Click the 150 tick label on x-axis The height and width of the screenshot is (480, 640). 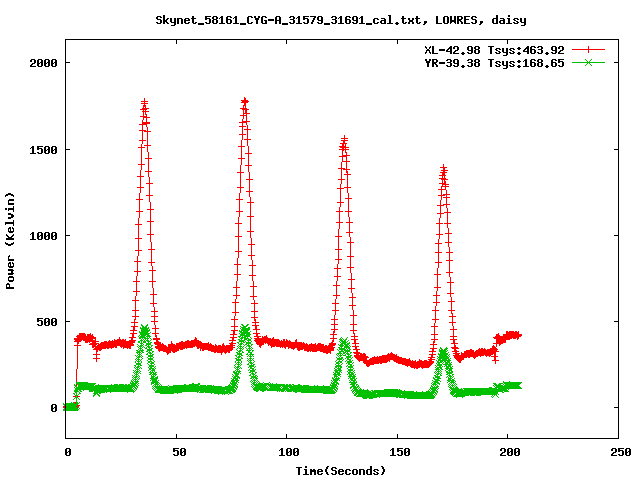pyautogui.click(x=400, y=452)
